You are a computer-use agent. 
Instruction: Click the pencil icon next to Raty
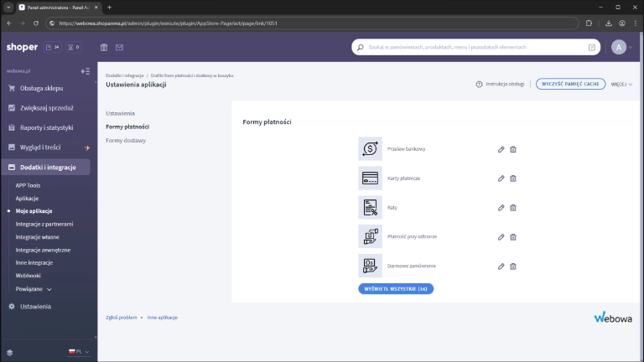(x=501, y=208)
